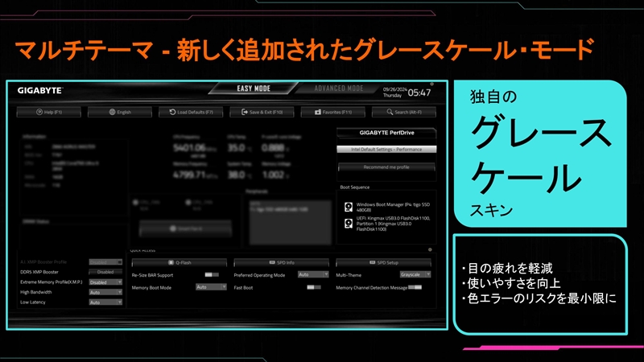644x362 pixels.
Task: Click the Recommend me profile button
Action: (386, 167)
